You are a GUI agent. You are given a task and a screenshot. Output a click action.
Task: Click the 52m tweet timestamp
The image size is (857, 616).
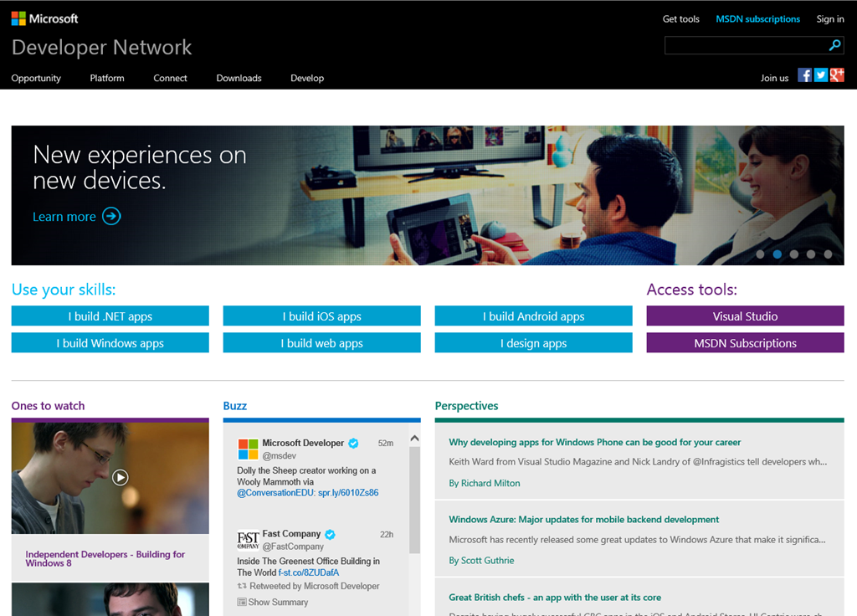click(x=386, y=444)
